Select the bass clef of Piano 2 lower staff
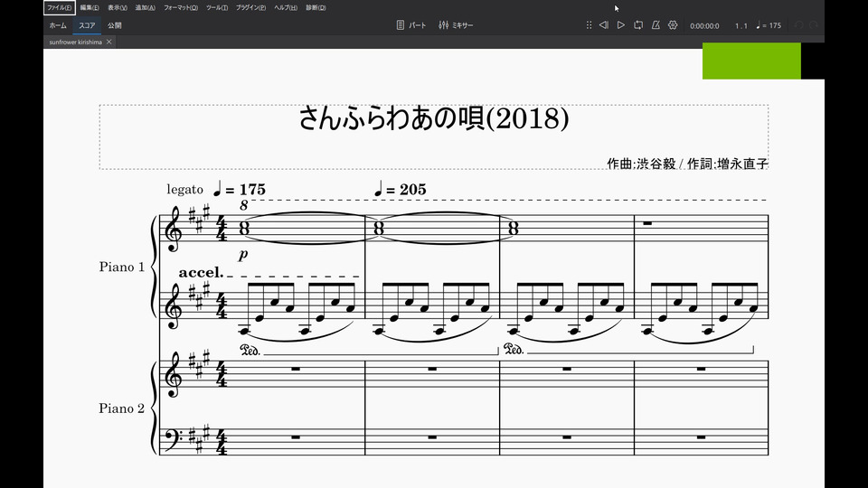868x488 pixels. coord(173,438)
